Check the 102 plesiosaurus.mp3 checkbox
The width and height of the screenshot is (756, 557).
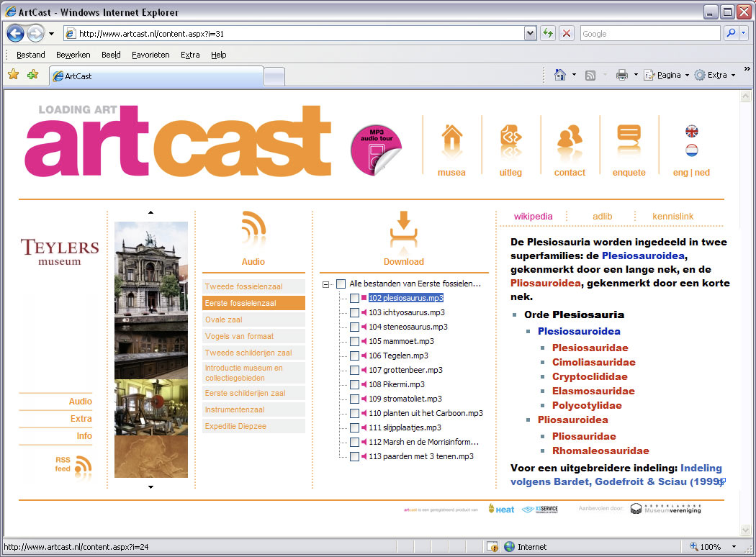[354, 298]
